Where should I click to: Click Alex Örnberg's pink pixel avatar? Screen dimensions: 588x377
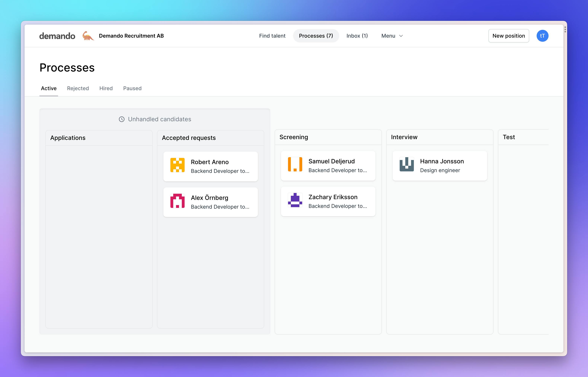[x=177, y=201]
